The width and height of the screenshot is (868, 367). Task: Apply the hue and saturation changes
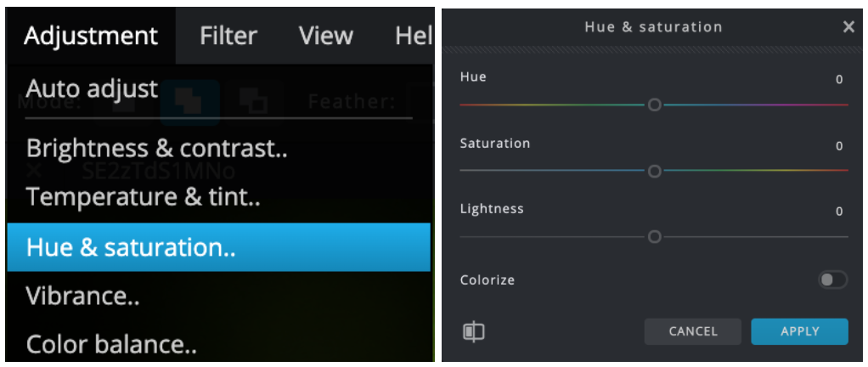799,331
